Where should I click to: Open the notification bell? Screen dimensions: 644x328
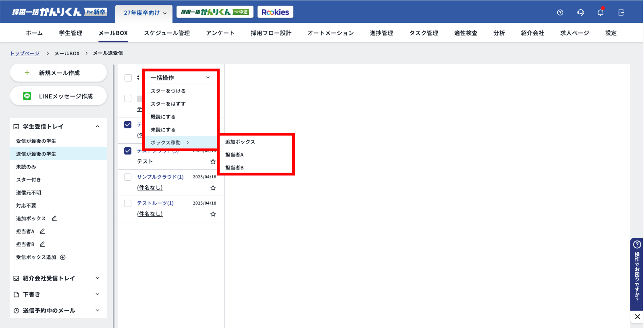coord(600,13)
